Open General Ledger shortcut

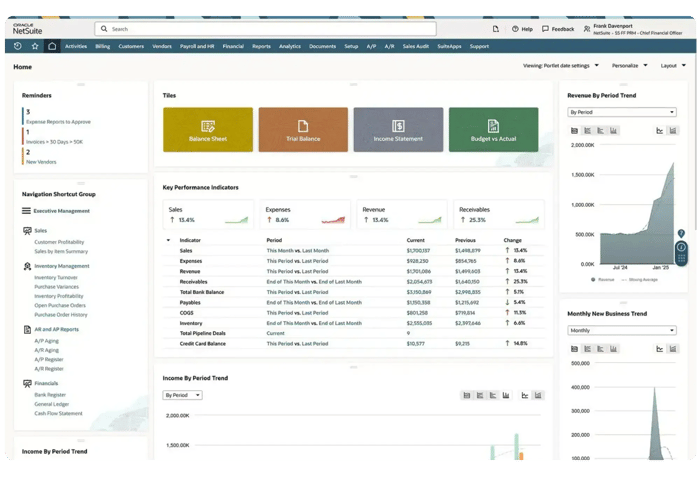[x=51, y=404]
